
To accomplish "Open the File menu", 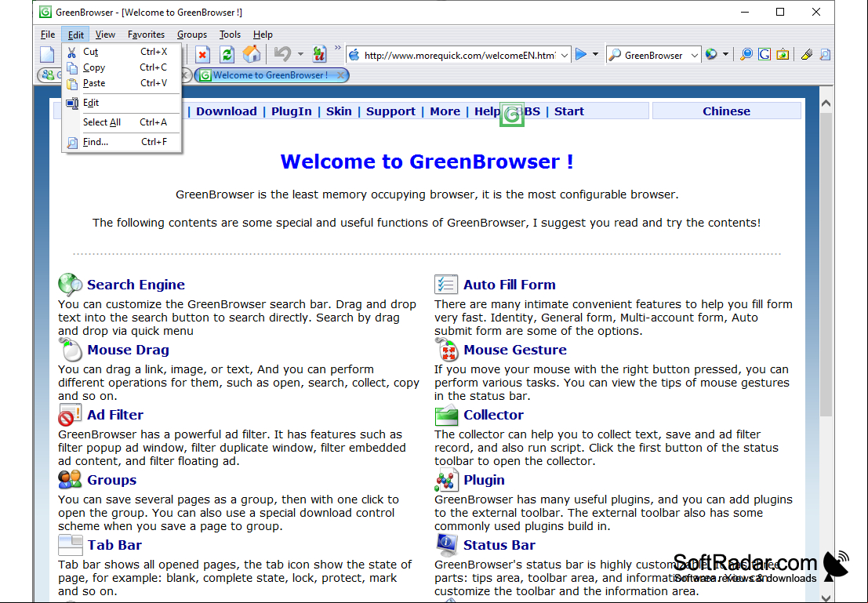I will pyautogui.click(x=48, y=35).
